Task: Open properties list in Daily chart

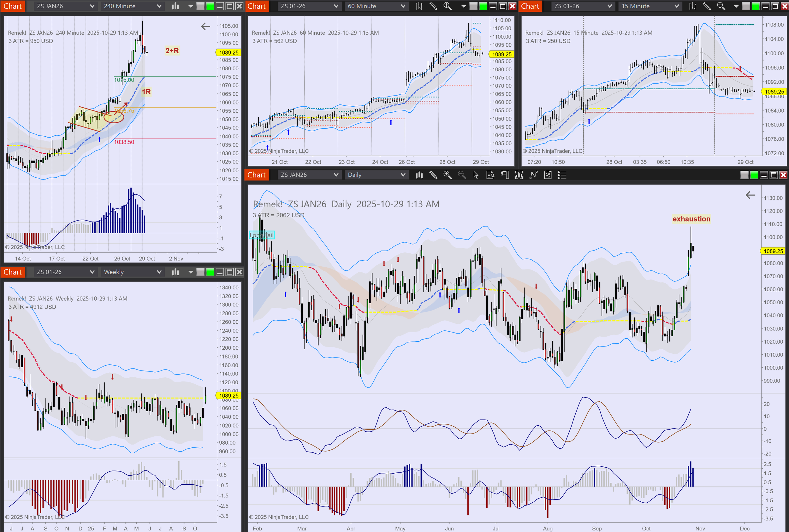Action: click(x=562, y=175)
